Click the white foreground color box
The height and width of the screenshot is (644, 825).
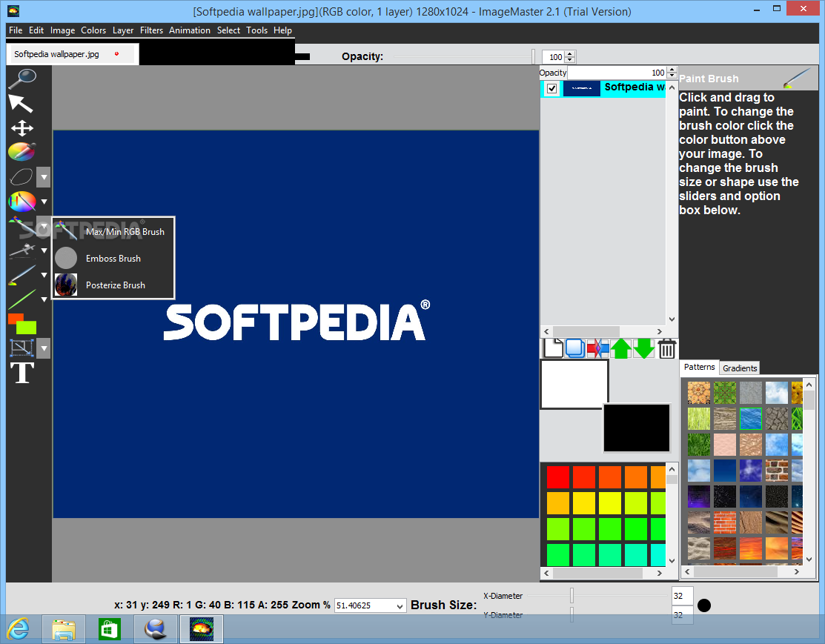574,384
